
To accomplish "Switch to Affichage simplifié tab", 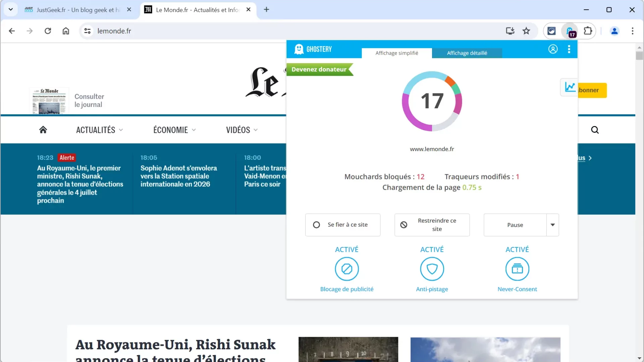I will tap(397, 53).
